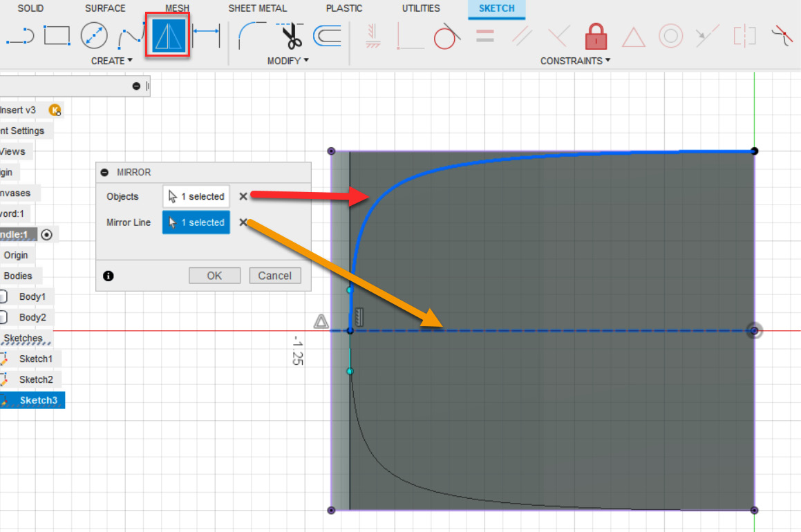Select the Sketch Dimension tool
The width and height of the screenshot is (801, 532).
[x=206, y=35]
